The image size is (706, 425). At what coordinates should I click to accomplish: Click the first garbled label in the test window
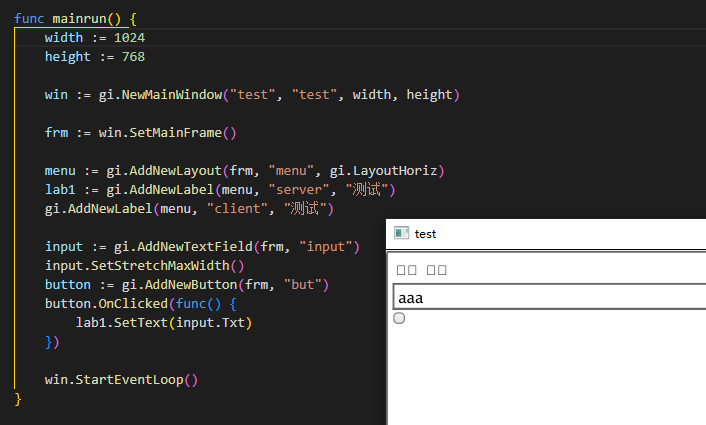[x=407, y=270]
